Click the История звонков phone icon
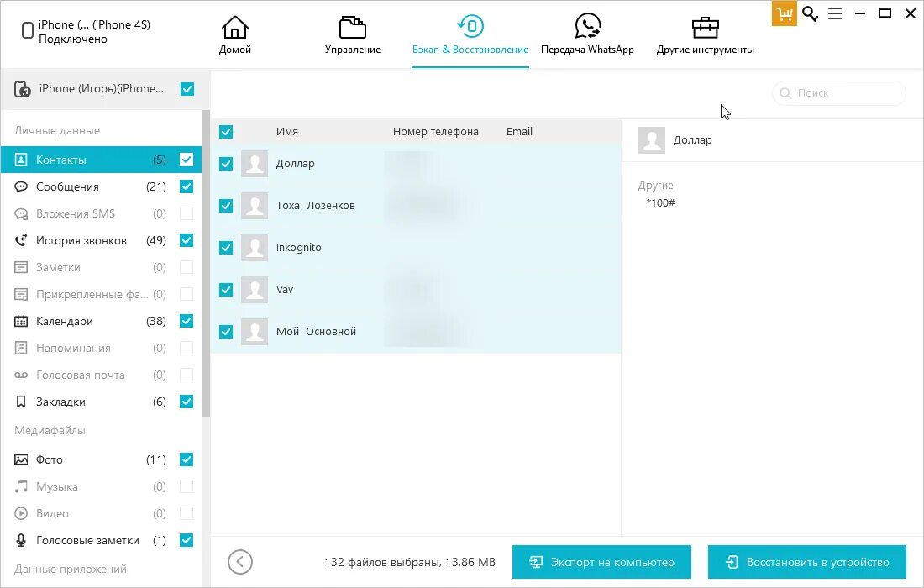This screenshot has height=588, width=924. click(x=21, y=240)
